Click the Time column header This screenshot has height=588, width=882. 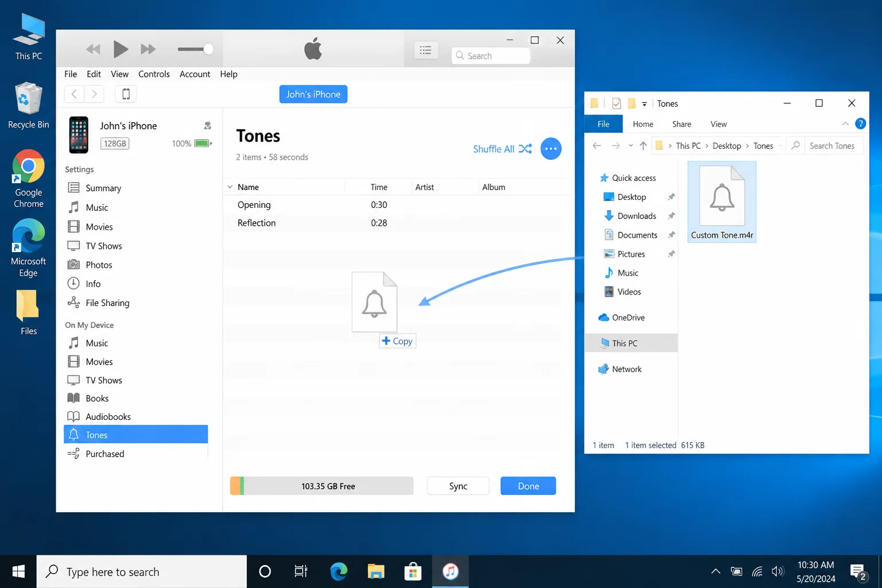point(379,187)
